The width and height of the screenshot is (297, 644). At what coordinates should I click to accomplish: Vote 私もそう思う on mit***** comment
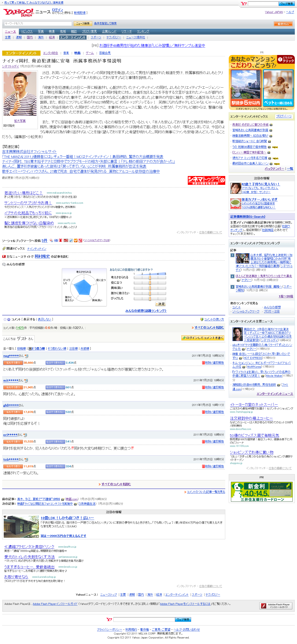pyautogui.click(x=13, y=387)
